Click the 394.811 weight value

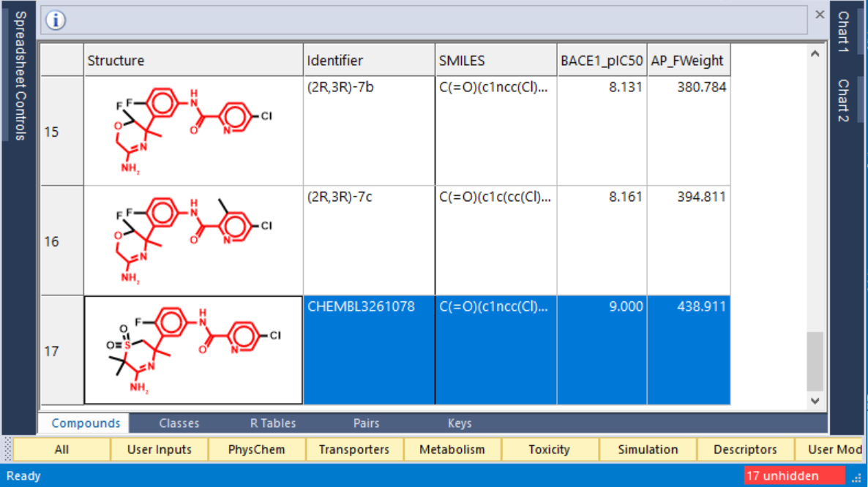click(701, 197)
